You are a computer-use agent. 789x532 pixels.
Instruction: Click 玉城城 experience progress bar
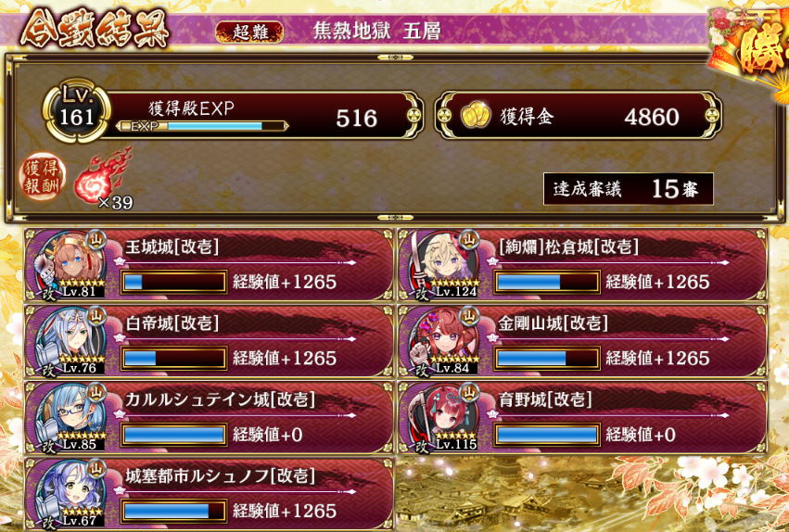tap(173, 282)
